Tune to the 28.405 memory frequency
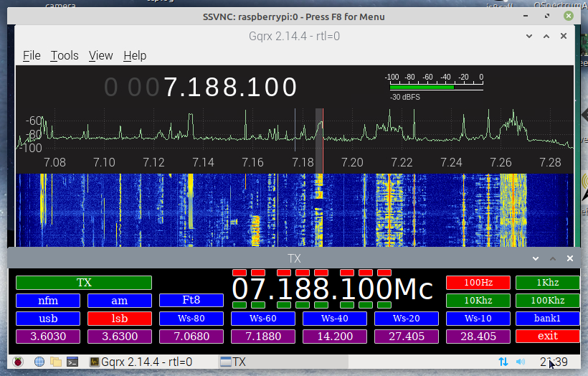 (x=478, y=337)
